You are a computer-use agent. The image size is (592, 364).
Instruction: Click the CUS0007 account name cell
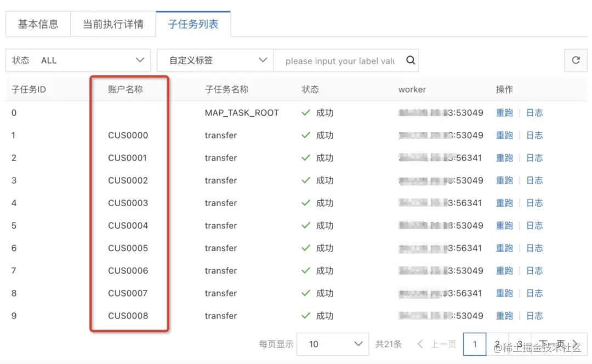pyautogui.click(x=128, y=293)
